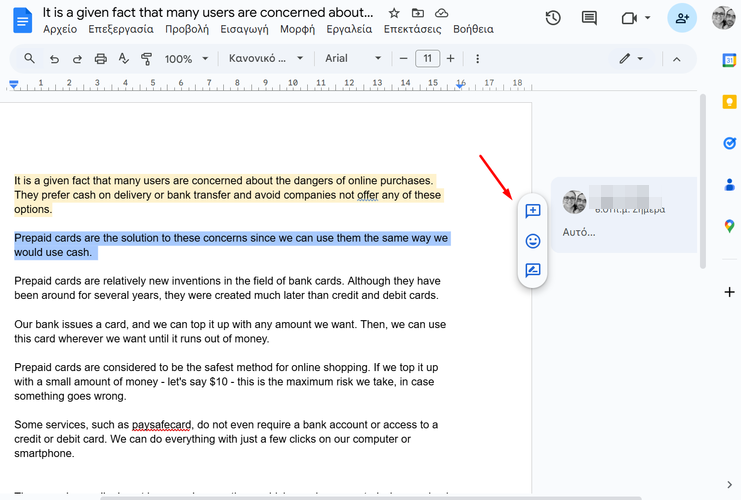The width and height of the screenshot is (741, 500).
Task: Click the Undo arrow in toolbar
Action: point(54,59)
